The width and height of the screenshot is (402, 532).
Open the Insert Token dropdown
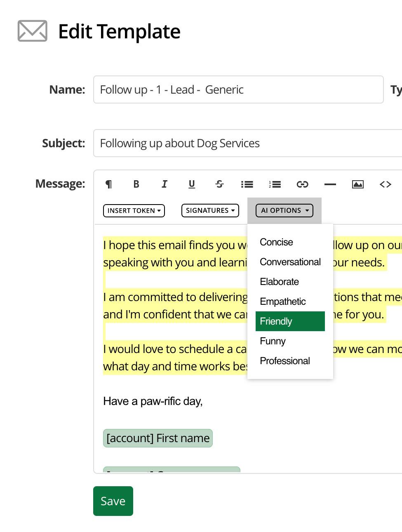tap(134, 211)
